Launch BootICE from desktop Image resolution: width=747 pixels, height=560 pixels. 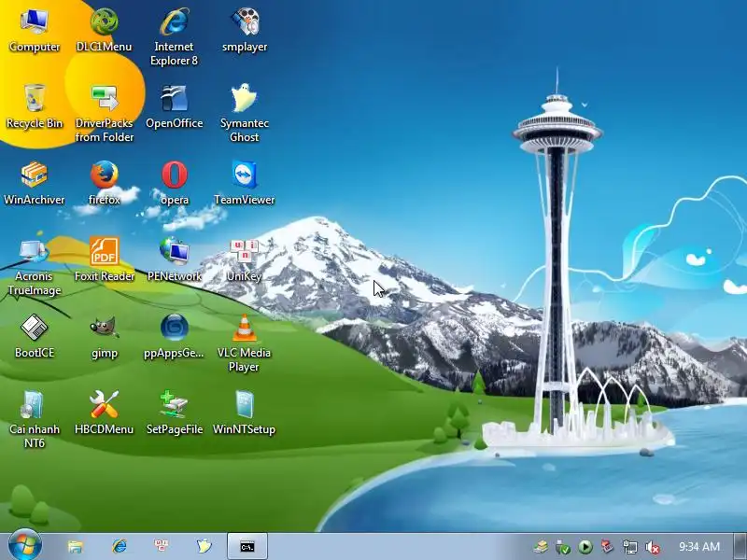tap(35, 336)
